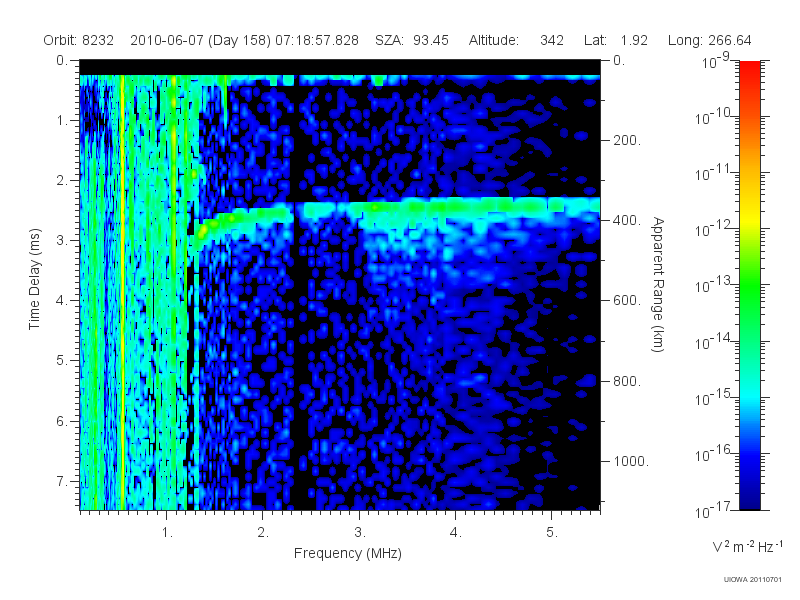Screen dimensions: 800x600
Task: Click the timestamp '07:18:57.828'
Action: pyautogui.click(x=317, y=40)
